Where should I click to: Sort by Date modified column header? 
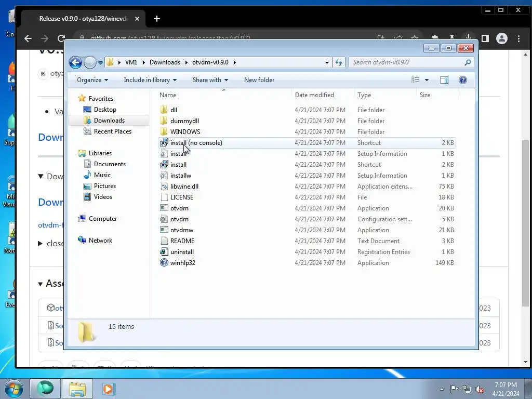(323, 95)
